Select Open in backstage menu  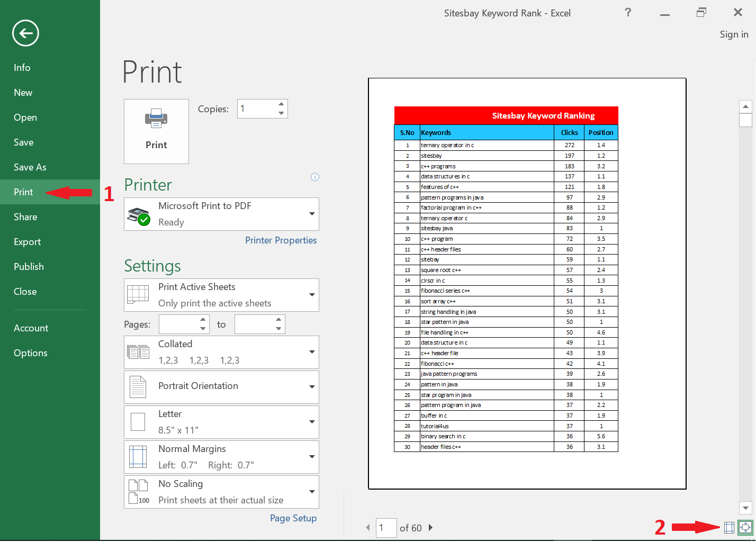click(50, 118)
